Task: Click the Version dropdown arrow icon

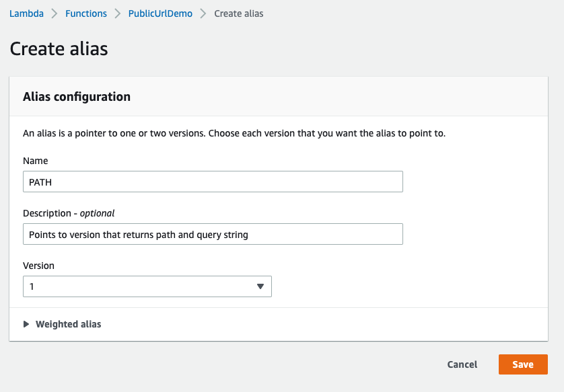Action: pos(260,286)
